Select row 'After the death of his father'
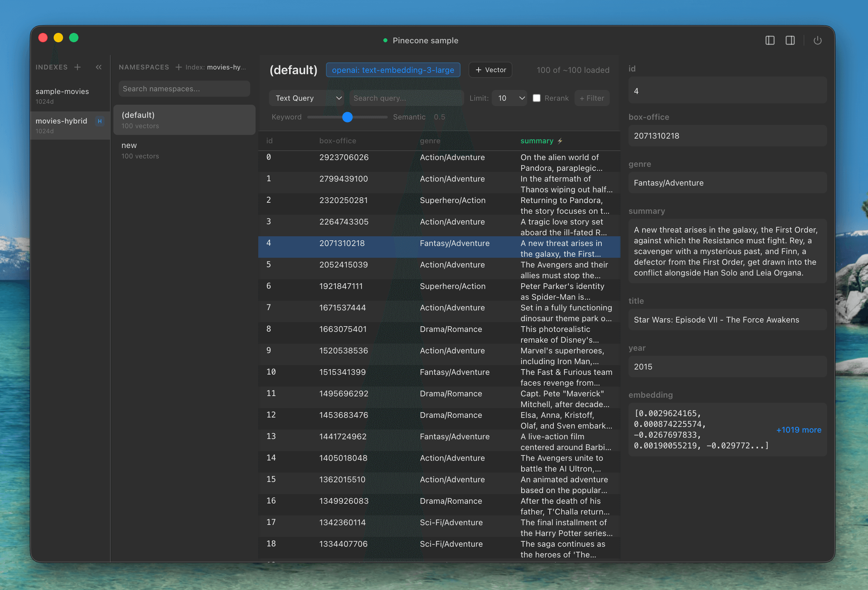868x590 pixels. click(439, 505)
